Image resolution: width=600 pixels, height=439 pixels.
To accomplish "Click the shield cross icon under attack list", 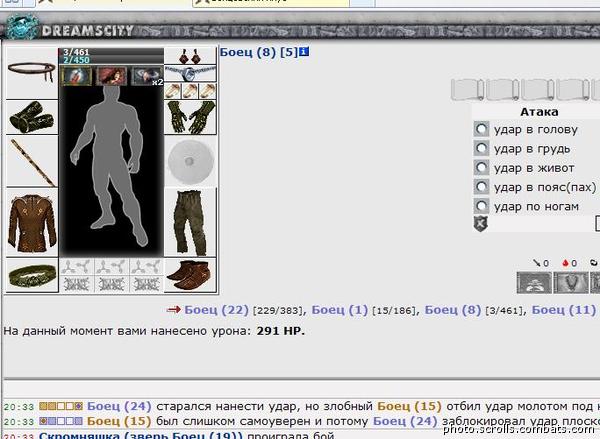I will pyautogui.click(x=481, y=224).
